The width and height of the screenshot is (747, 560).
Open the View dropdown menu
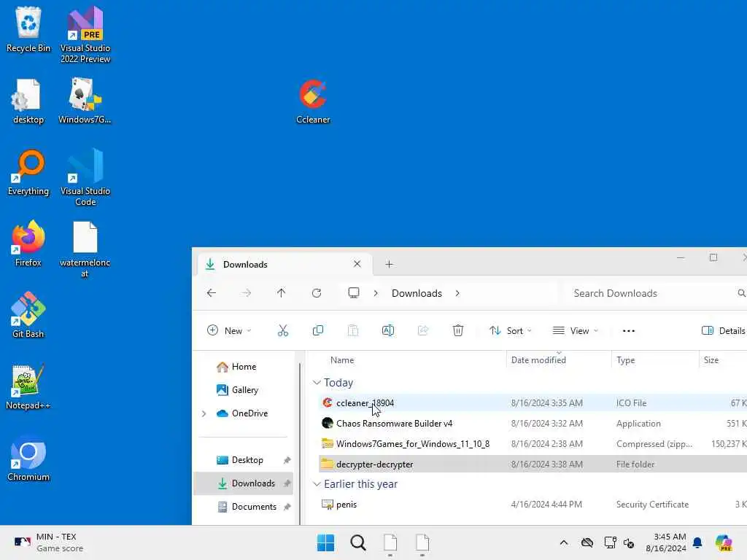(x=575, y=330)
